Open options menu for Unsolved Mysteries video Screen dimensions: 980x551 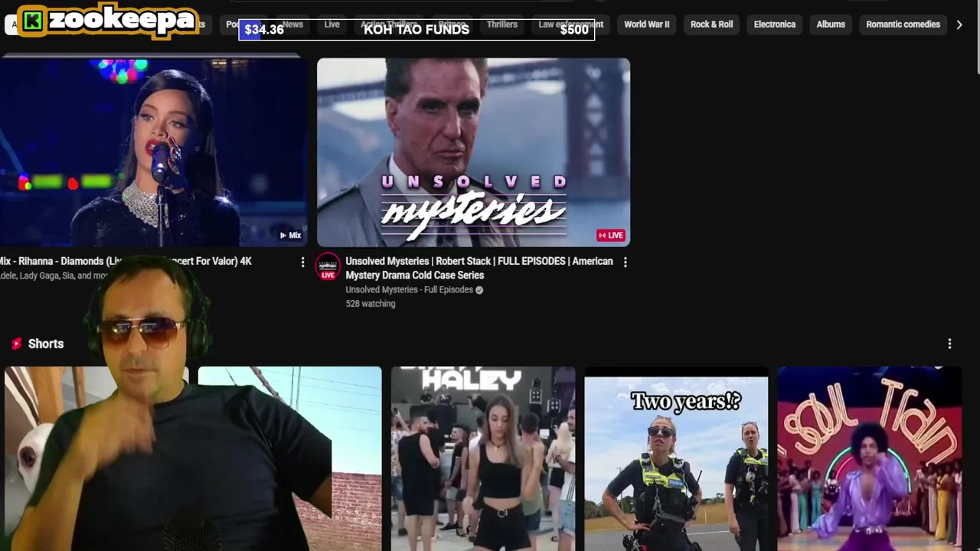tap(625, 262)
